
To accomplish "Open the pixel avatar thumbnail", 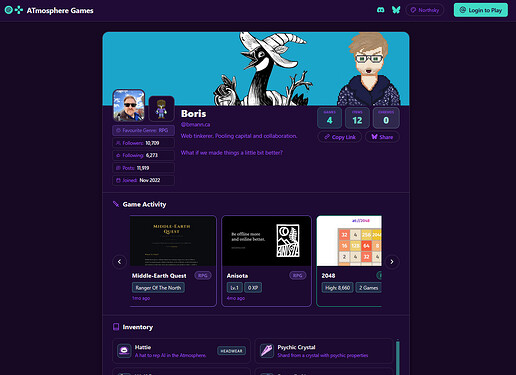I will click(161, 109).
